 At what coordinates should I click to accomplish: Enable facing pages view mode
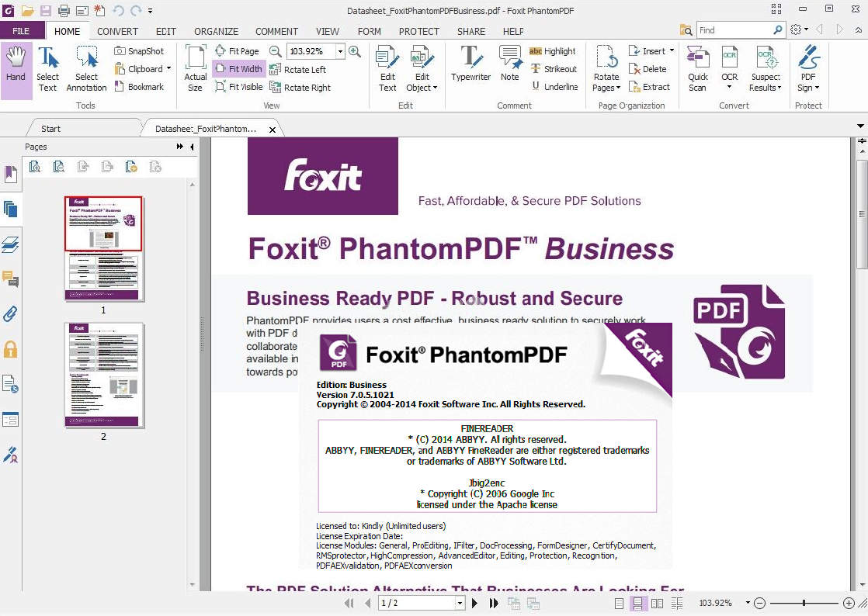click(x=657, y=604)
